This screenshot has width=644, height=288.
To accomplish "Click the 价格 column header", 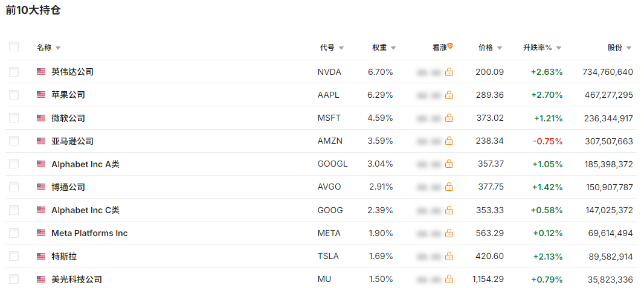I will pos(486,48).
